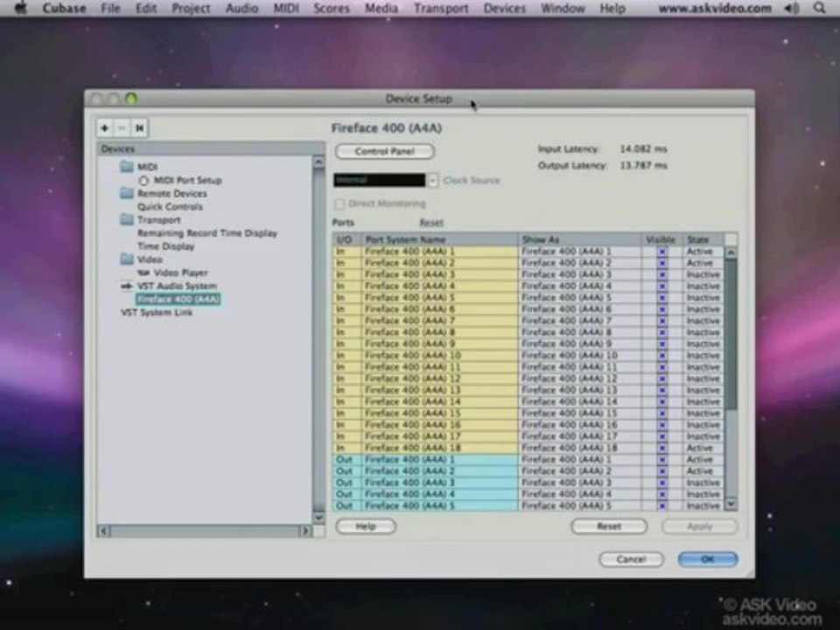Image resolution: width=840 pixels, height=630 pixels.
Task: Click State Active cell for output port 2
Action: coord(703,472)
